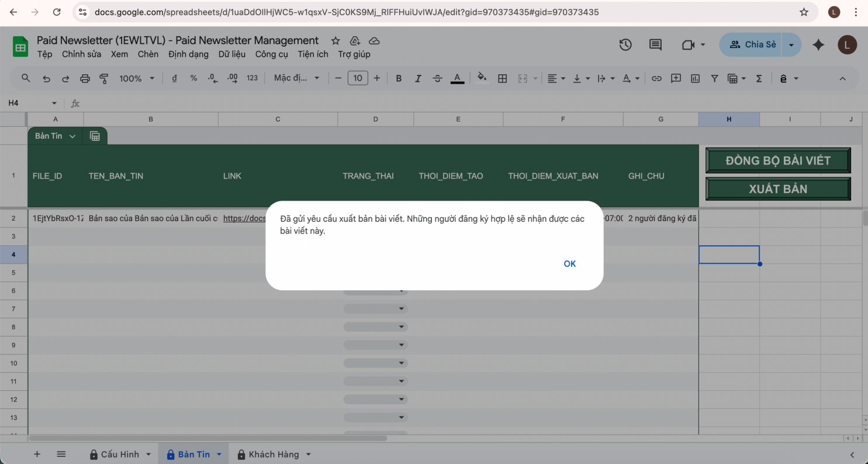Open the font Mặc đị... dropdown
The width and height of the screenshot is (868, 464).
point(297,78)
